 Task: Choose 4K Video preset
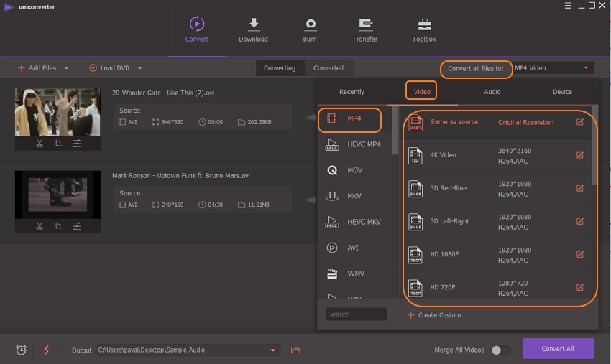(497, 155)
